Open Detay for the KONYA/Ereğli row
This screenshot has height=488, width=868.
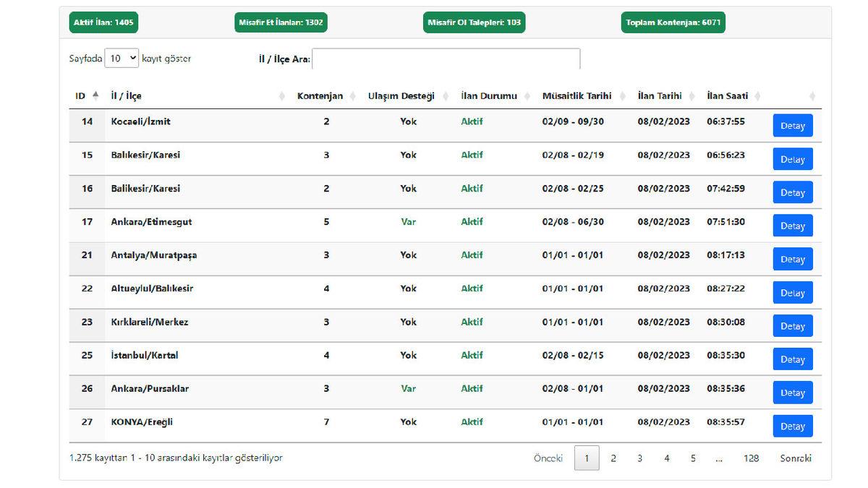click(x=792, y=426)
